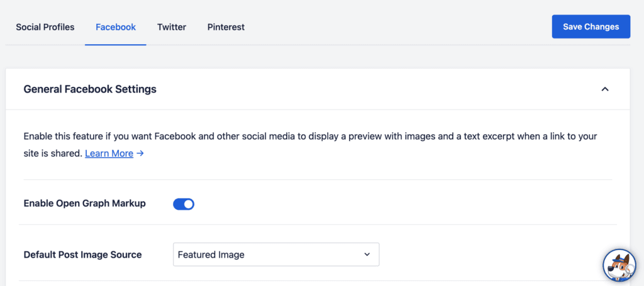Click the Default Post Image Source label

pyautogui.click(x=82, y=255)
